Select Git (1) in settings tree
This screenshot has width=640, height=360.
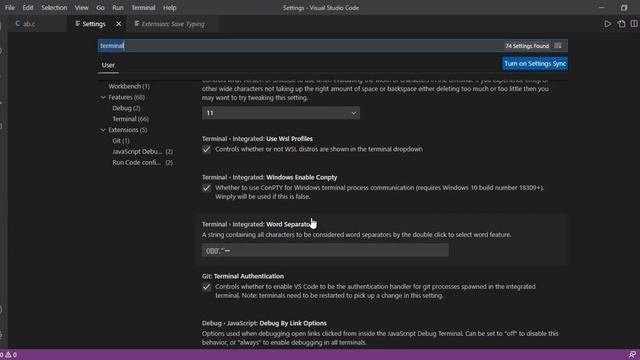[121, 141]
